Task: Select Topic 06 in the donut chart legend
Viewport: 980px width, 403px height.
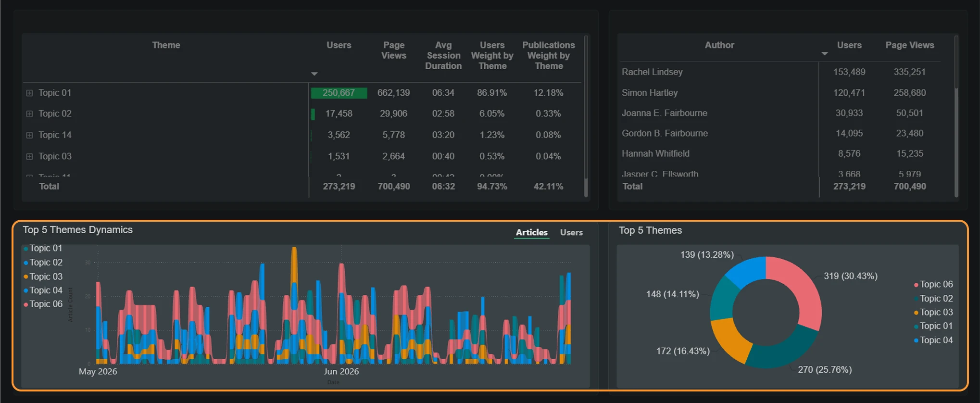Action: (x=933, y=285)
